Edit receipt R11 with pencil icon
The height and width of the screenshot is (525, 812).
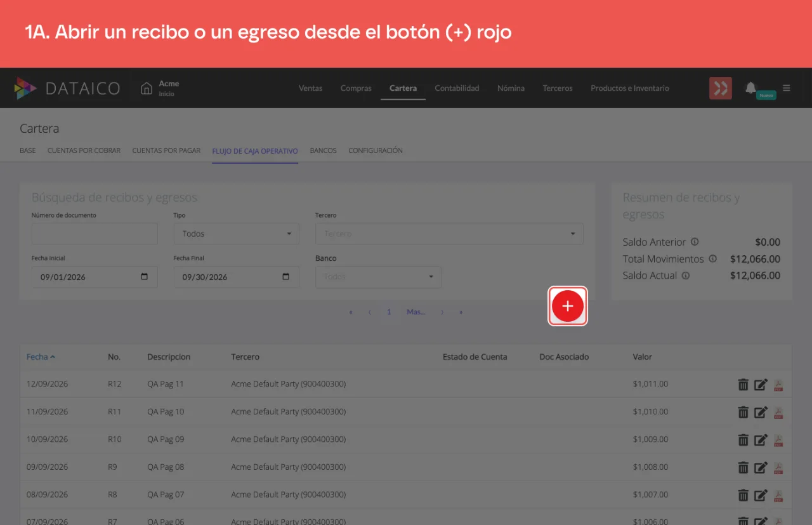[x=761, y=412]
